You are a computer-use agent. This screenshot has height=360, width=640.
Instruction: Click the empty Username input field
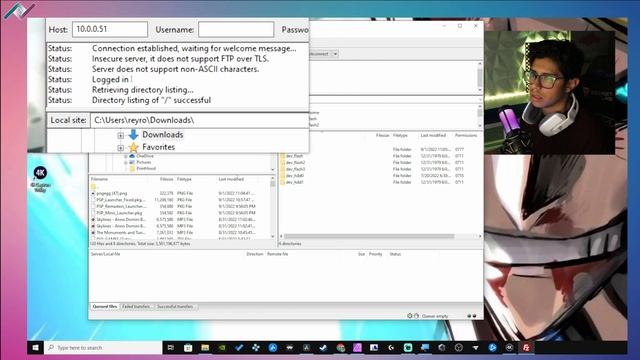pyautogui.click(x=236, y=29)
